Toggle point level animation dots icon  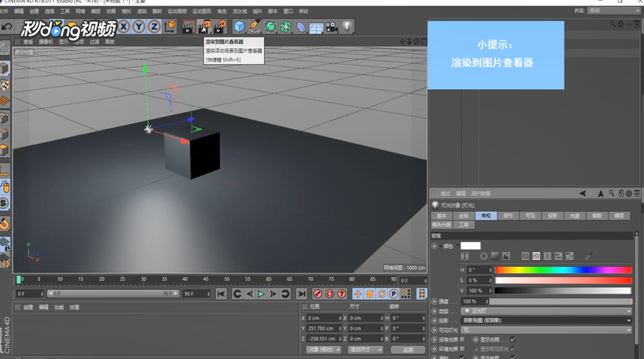click(x=405, y=294)
